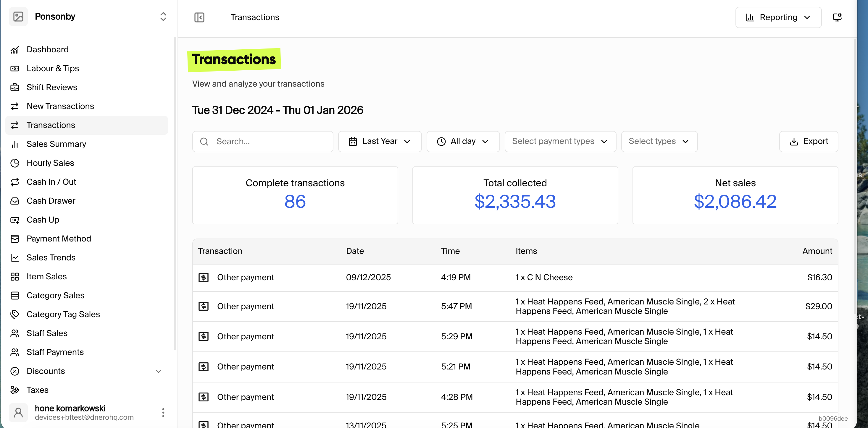Viewport: 868px width, 428px height.
Task: Click the Sales Trends line chart icon
Action: coord(15,258)
